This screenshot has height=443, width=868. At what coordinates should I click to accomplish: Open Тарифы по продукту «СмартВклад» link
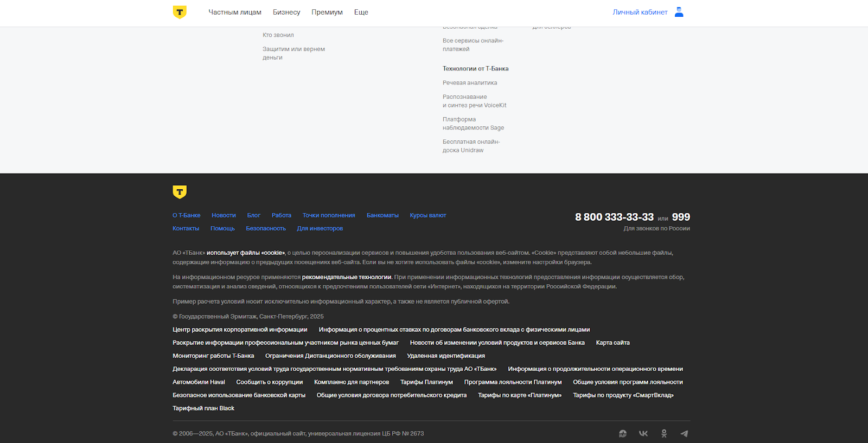pyautogui.click(x=623, y=395)
